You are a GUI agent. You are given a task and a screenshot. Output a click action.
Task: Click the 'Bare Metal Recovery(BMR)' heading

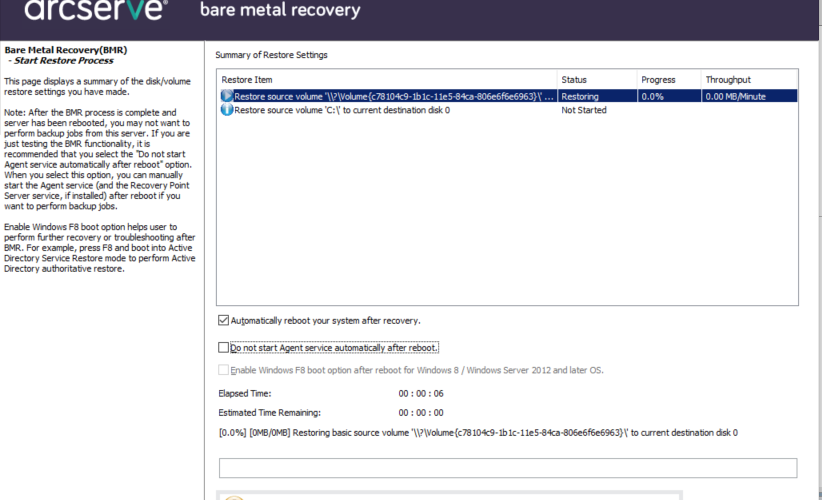(66, 50)
